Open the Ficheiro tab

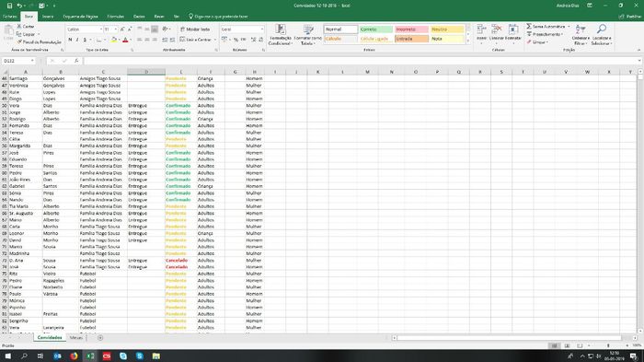(10, 17)
